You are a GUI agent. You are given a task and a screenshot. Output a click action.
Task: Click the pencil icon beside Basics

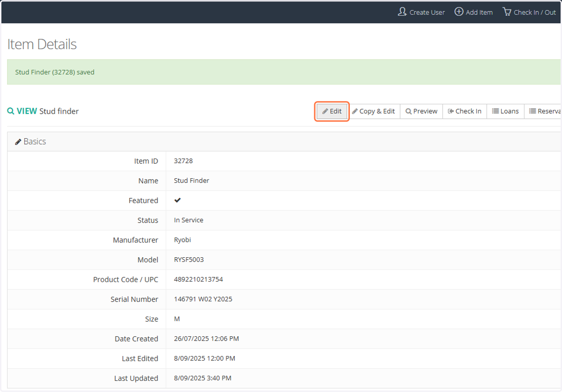[18, 142]
